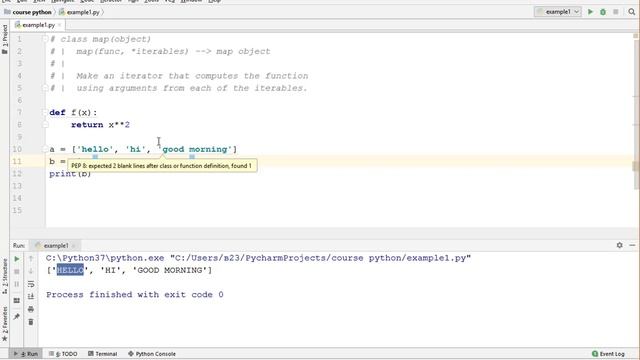The width and height of the screenshot is (640, 360).
Task: Click the grey Stop square in the top toolbar
Action: point(616,12)
